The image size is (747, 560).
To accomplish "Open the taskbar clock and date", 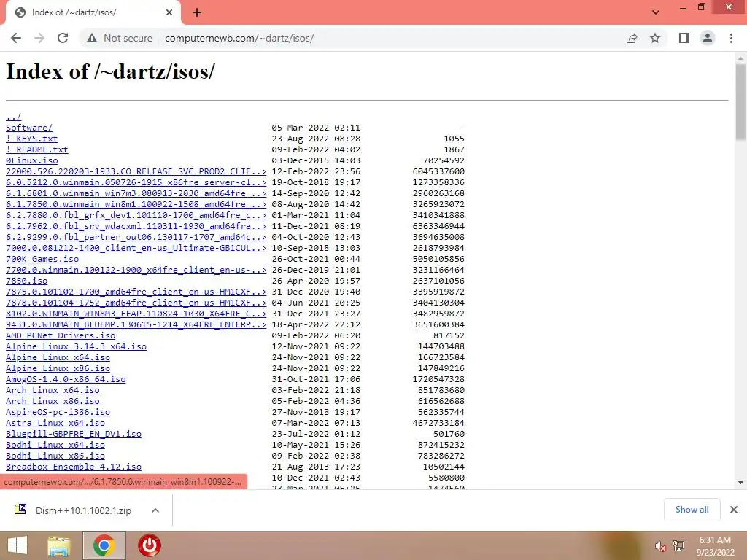I will pyautogui.click(x=715, y=546).
